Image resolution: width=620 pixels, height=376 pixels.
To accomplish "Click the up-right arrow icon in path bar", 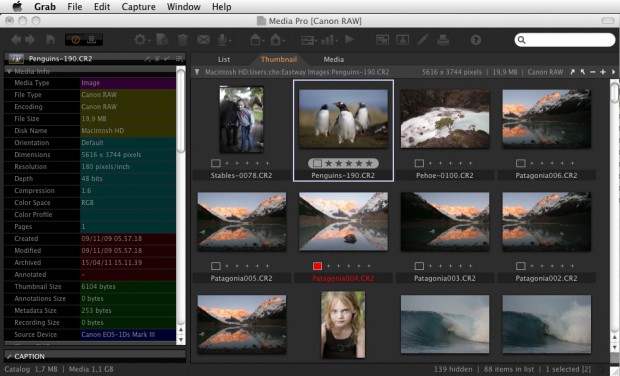I will pos(572,72).
